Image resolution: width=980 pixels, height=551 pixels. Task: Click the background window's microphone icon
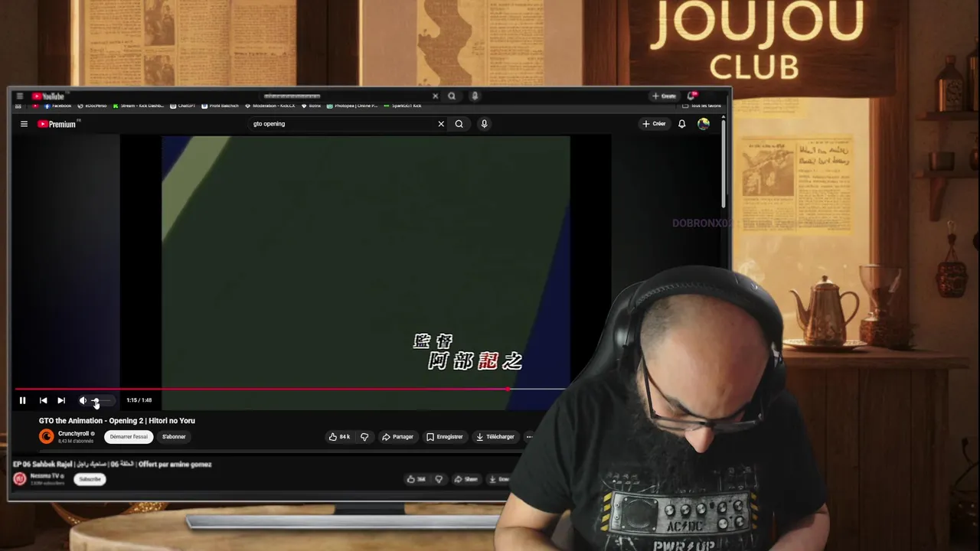tap(475, 96)
